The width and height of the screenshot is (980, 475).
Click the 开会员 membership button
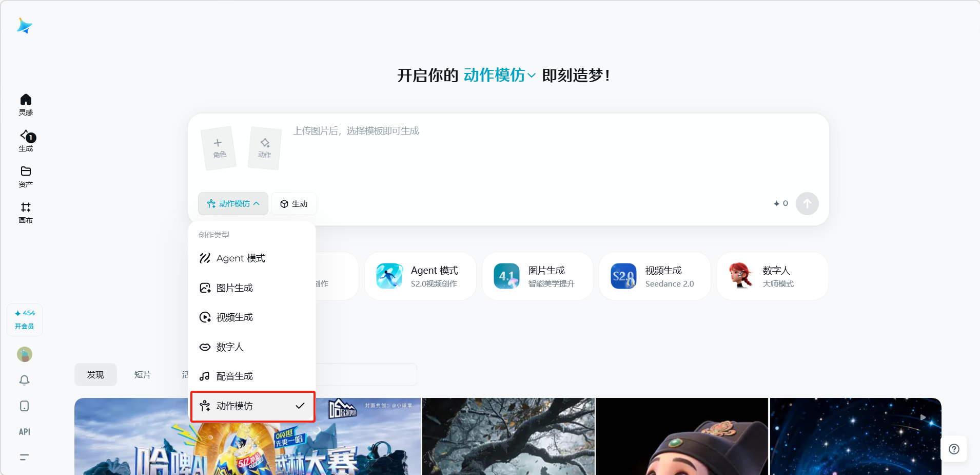pos(25,326)
